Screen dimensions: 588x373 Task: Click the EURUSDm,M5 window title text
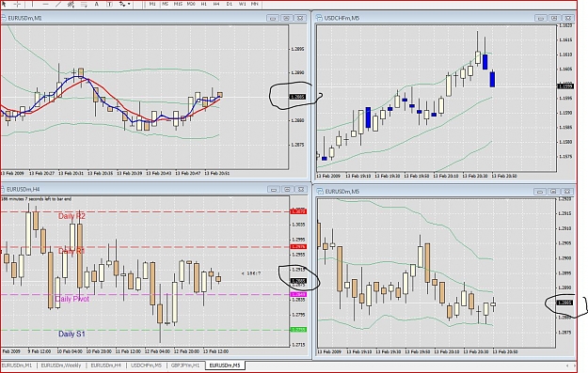(342, 192)
